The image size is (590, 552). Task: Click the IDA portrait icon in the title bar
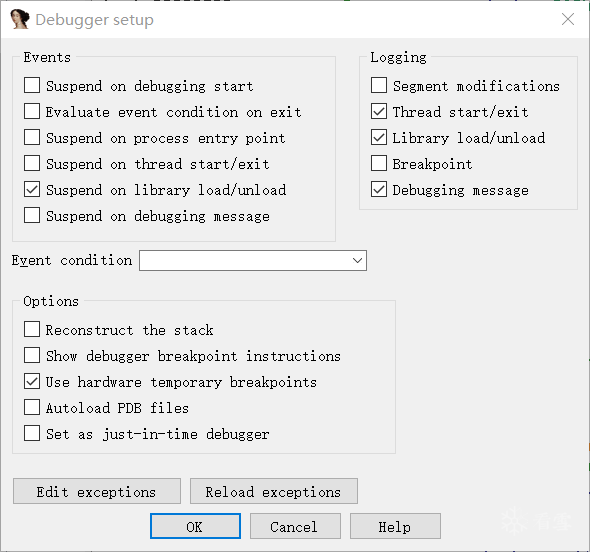(x=20, y=19)
